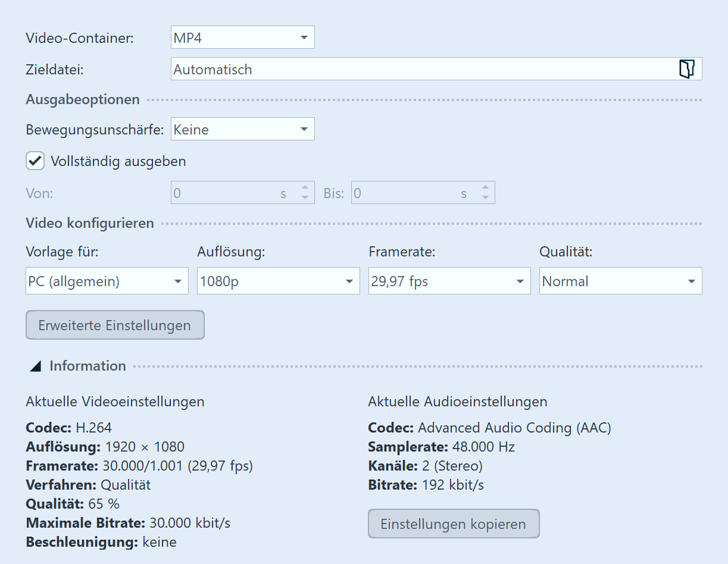Click the Erweiterte Einstellungen button
Viewport: 728px width, 564px height.
coord(115,325)
